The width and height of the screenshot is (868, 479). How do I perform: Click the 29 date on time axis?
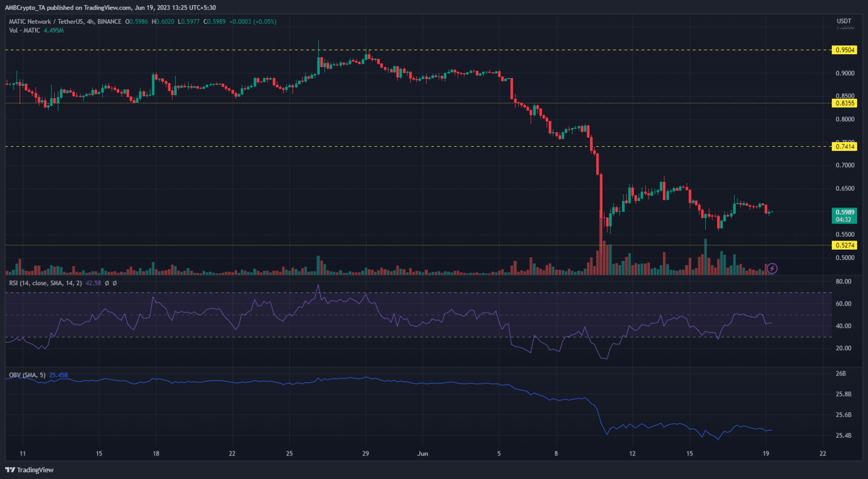pyautogui.click(x=365, y=454)
